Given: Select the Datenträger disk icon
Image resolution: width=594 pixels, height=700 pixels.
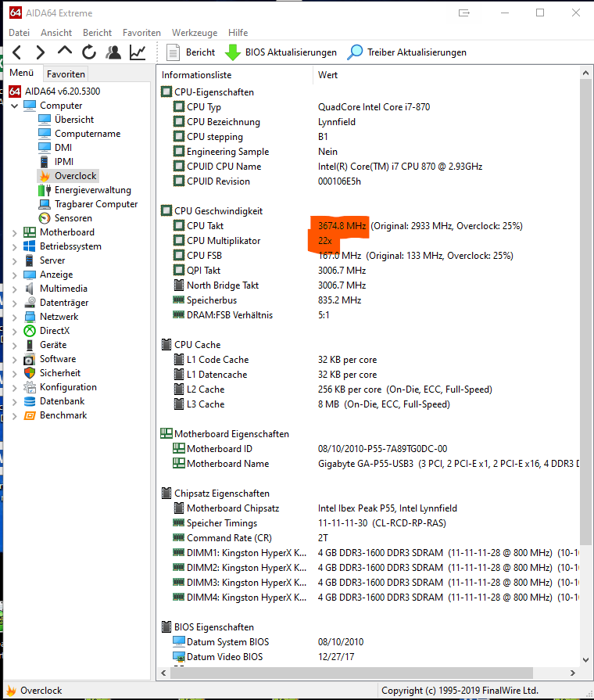Looking at the screenshot, I should [x=30, y=303].
